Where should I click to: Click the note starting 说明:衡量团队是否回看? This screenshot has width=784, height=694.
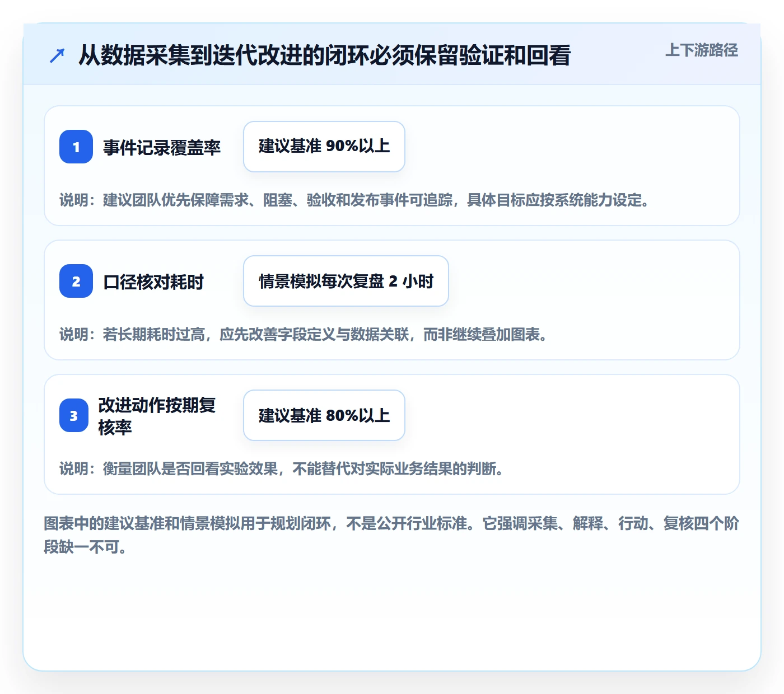coord(282,469)
